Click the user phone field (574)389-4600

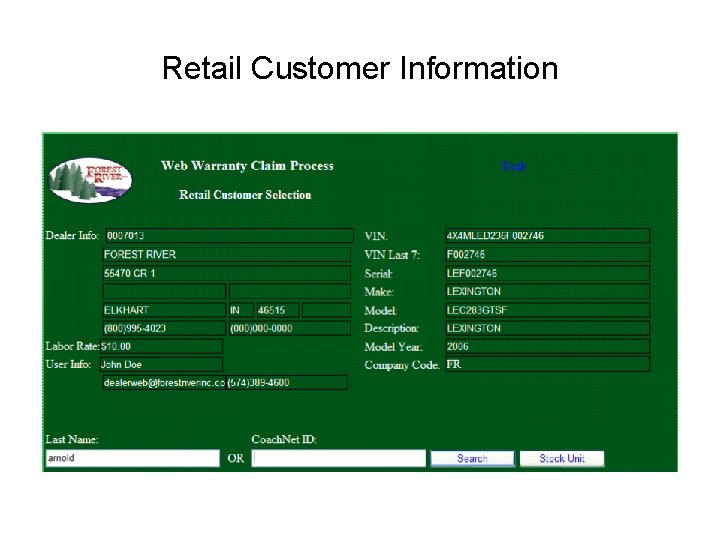(x=287, y=382)
